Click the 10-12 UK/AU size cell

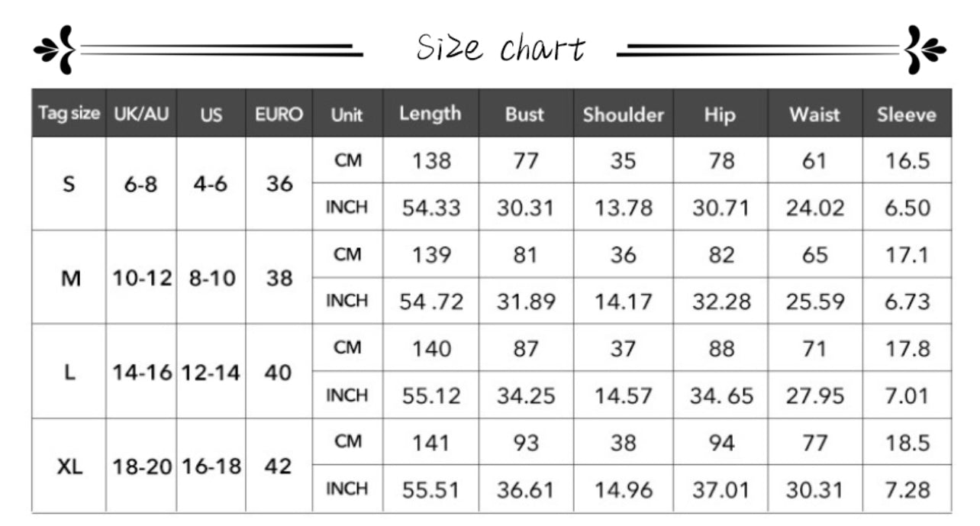coord(142,278)
